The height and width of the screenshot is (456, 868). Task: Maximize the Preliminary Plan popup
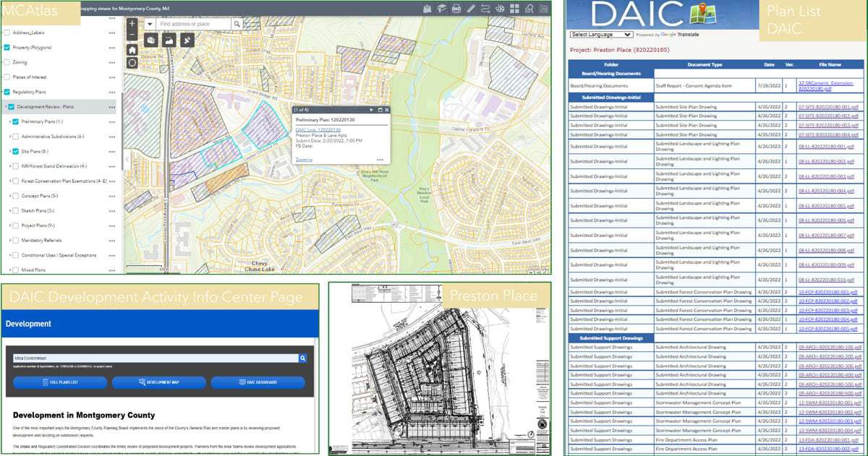pyautogui.click(x=380, y=110)
